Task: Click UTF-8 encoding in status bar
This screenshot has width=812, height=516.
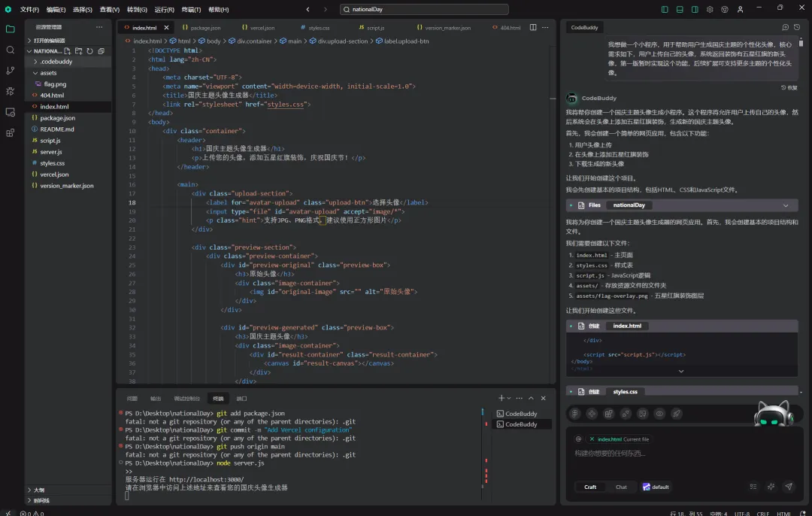Action: [x=741, y=513]
